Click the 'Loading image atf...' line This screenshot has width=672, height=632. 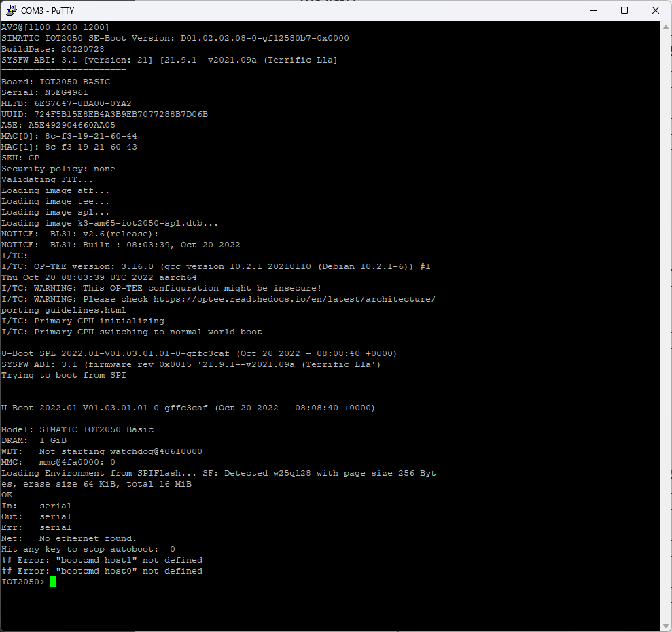point(55,190)
